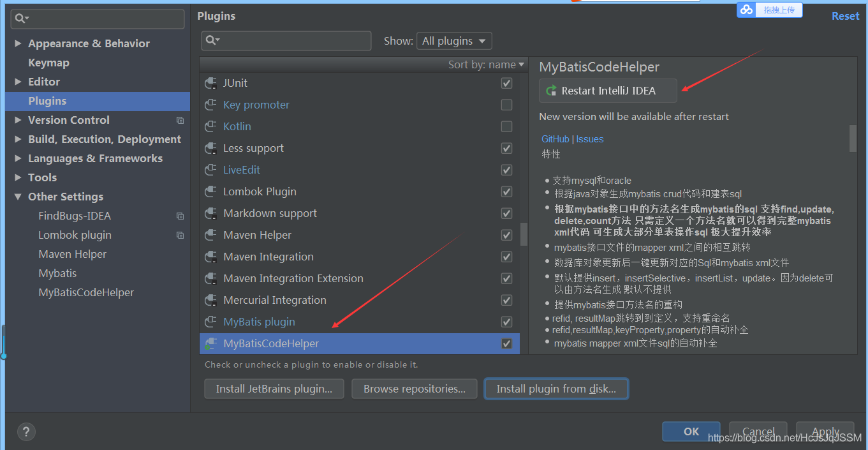Toggle the Mercurial Integration checkbox
This screenshot has height=450, width=868.
[x=506, y=301]
